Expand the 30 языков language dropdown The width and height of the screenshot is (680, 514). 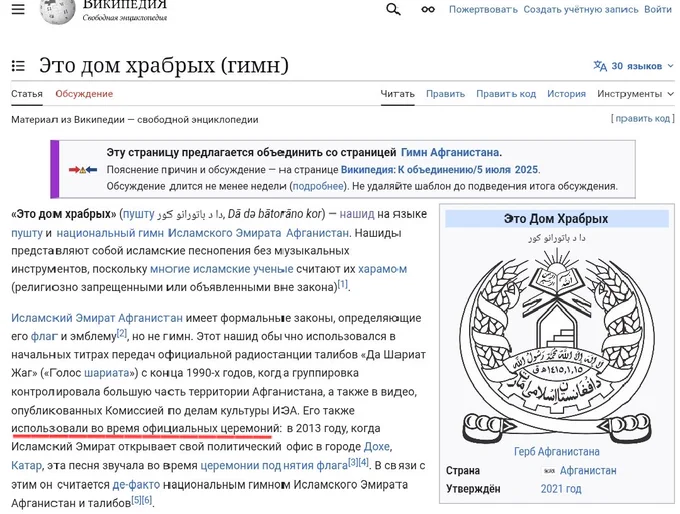pos(634,66)
